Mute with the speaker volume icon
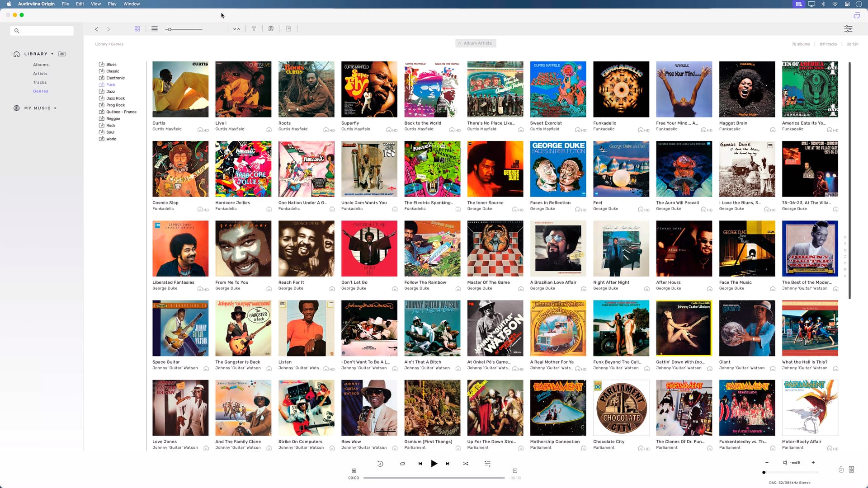The height and width of the screenshot is (488, 868). pos(785,463)
